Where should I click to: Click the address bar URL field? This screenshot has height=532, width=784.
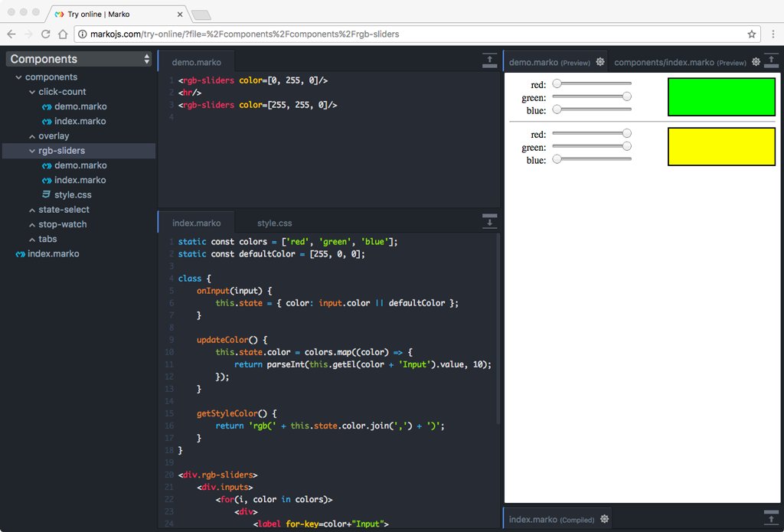tap(417, 34)
